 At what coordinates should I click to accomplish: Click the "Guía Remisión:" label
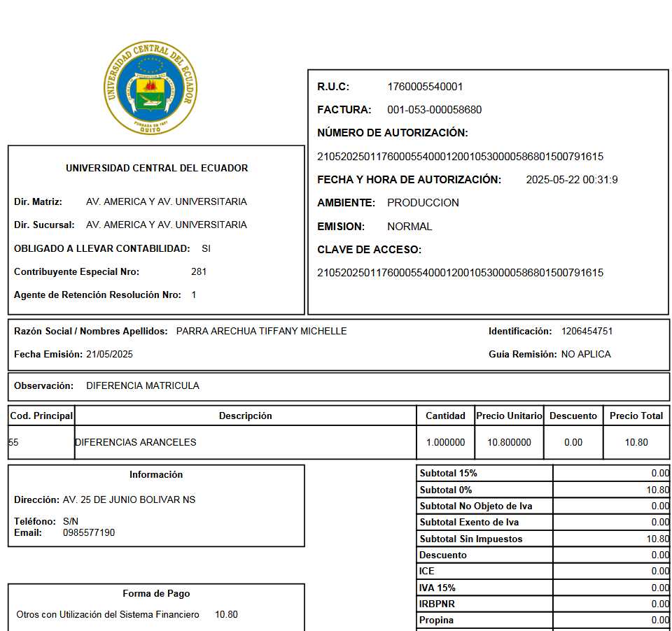tap(523, 354)
